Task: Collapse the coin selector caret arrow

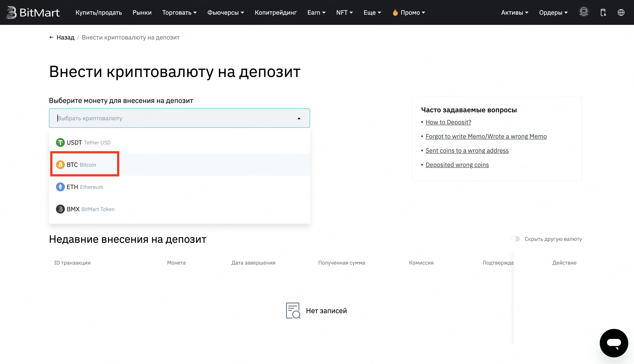Action: click(x=299, y=118)
